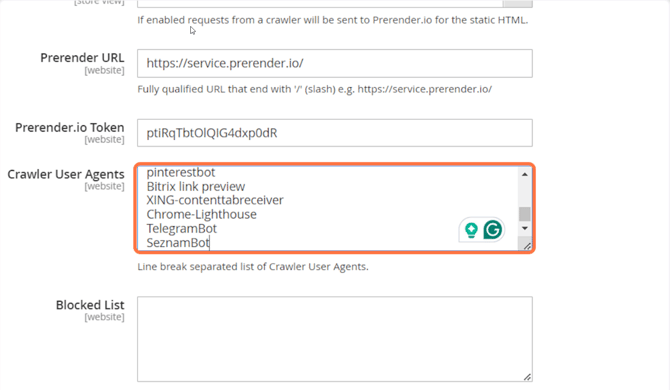Click the Crawler User Agents resize handle
The width and height of the screenshot is (670, 390).
(x=527, y=246)
